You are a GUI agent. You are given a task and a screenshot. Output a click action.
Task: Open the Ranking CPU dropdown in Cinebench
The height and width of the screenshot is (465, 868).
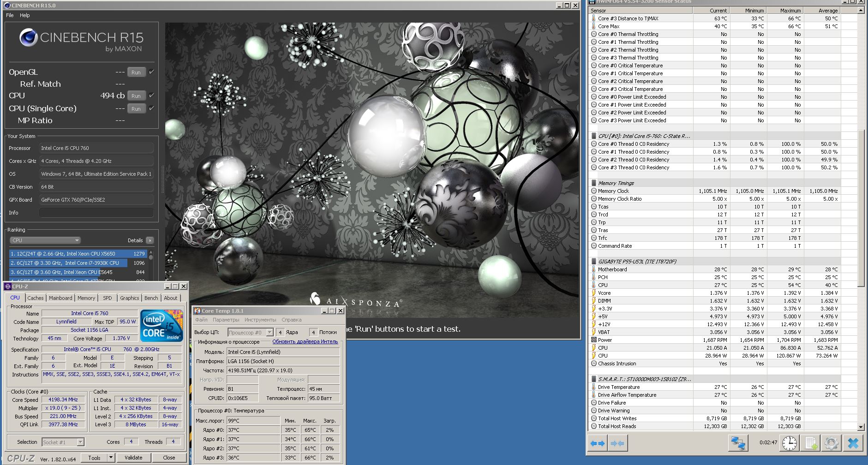[45, 240]
